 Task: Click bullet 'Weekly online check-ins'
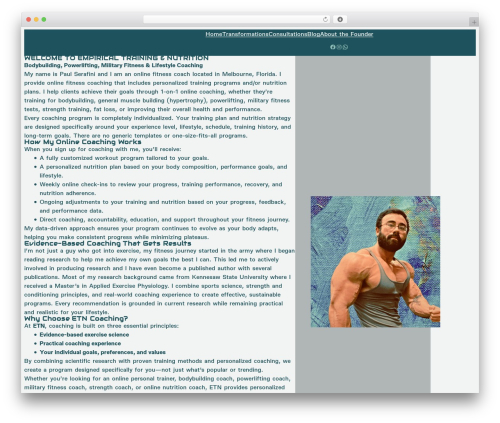click(x=161, y=189)
